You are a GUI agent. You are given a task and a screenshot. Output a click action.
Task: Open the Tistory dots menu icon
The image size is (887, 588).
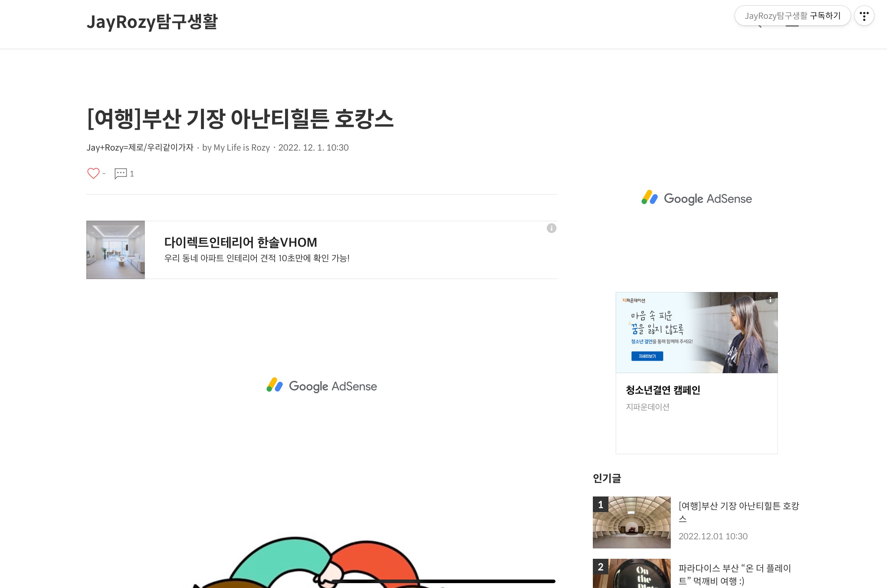(x=864, y=16)
